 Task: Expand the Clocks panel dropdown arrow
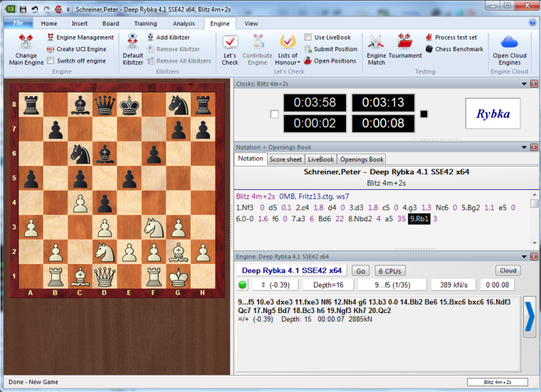point(524,84)
